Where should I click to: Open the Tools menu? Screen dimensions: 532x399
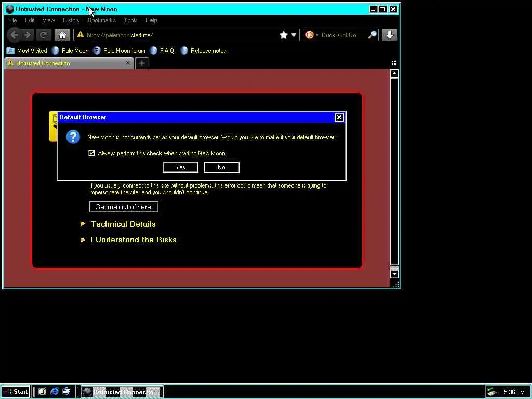coord(130,20)
